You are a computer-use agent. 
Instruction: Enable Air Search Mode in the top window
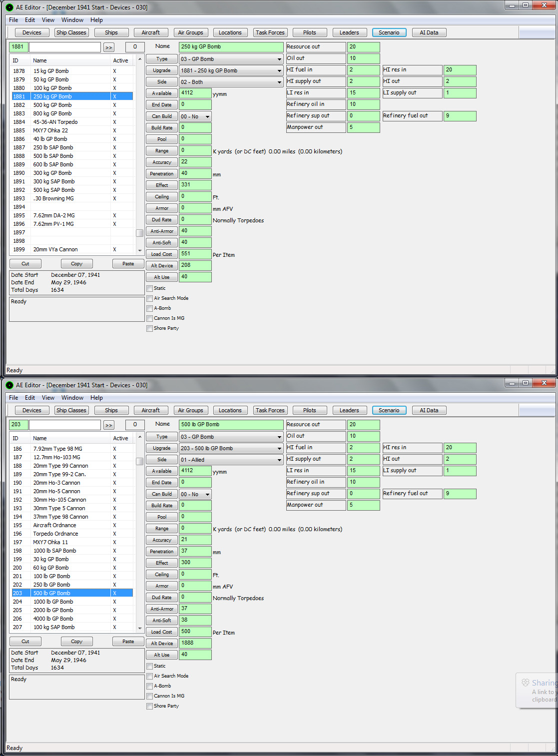pyautogui.click(x=149, y=298)
